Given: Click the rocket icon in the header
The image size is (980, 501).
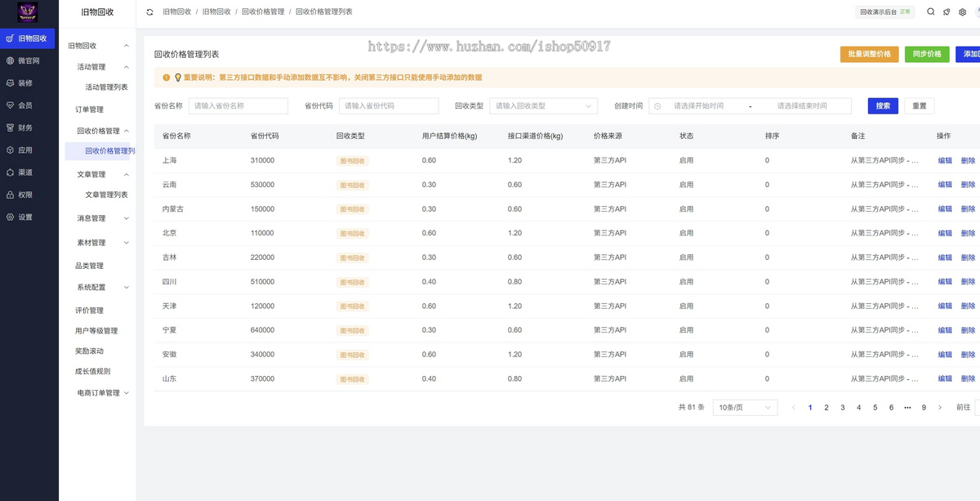Looking at the screenshot, I should pyautogui.click(x=947, y=12).
